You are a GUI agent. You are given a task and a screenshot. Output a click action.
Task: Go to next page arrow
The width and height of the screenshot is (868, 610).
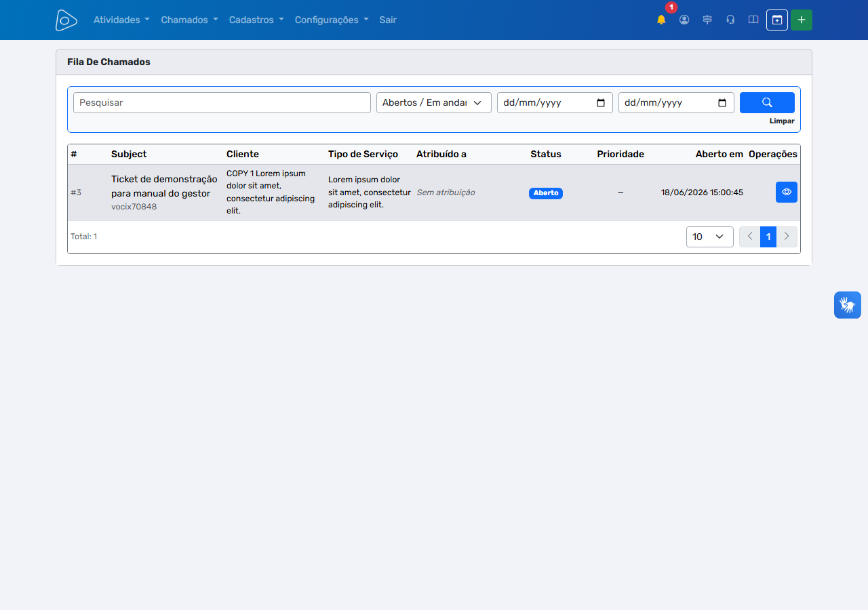click(x=787, y=237)
